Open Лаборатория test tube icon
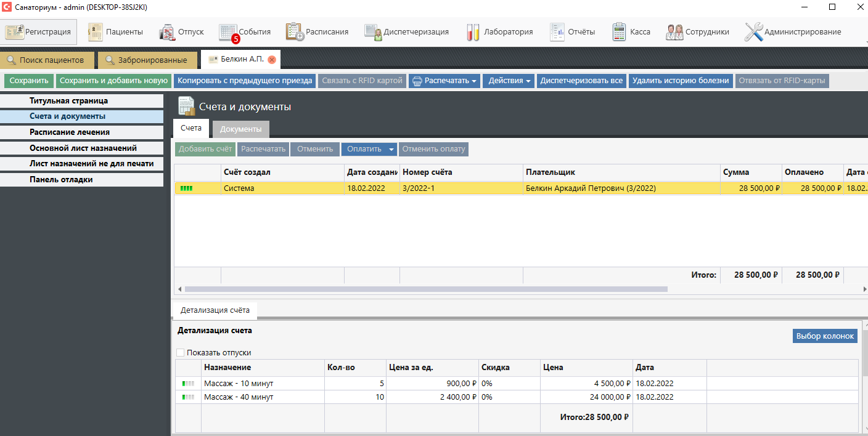This screenshot has width=868, height=436. coord(473,32)
